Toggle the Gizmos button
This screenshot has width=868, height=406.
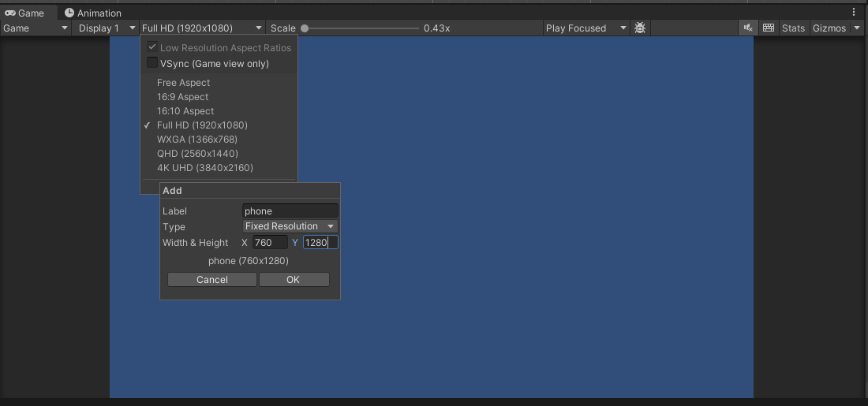click(x=829, y=28)
